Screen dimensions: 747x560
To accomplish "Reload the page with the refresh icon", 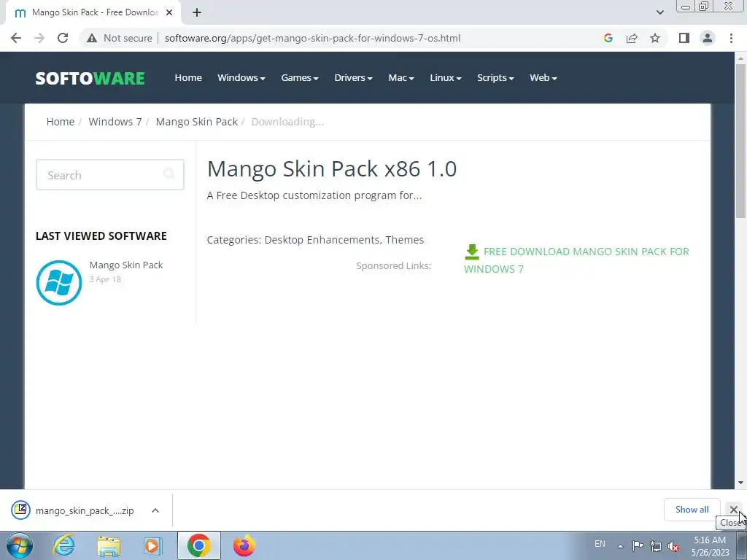I will click(x=63, y=38).
